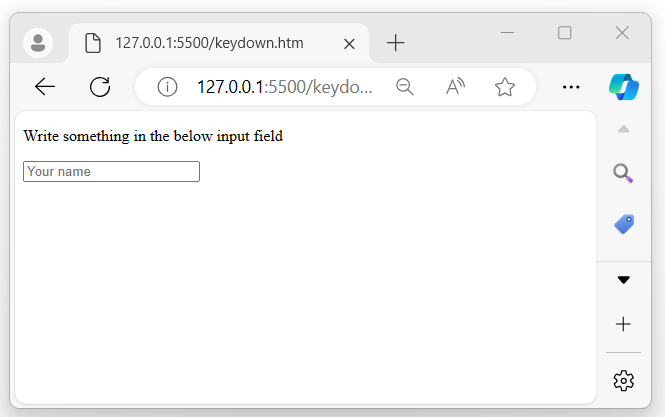Open the sidebar Shopping tag
The height and width of the screenshot is (417, 665).
coord(624,224)
